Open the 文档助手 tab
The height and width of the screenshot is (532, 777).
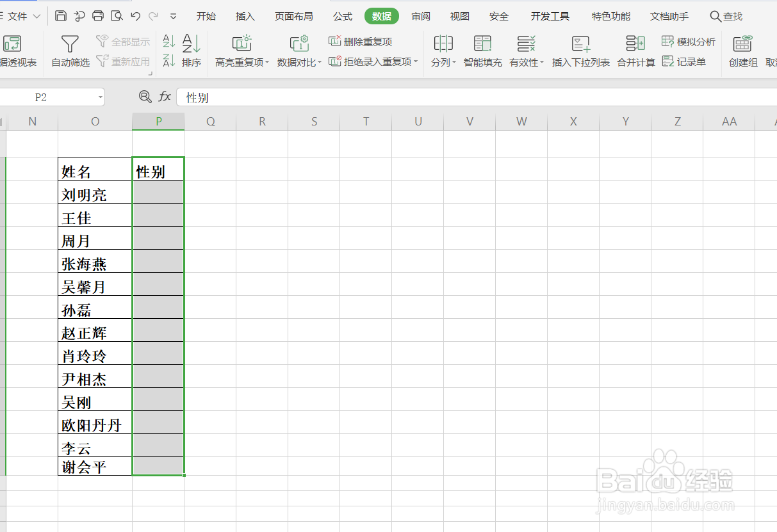coord(669,16)
